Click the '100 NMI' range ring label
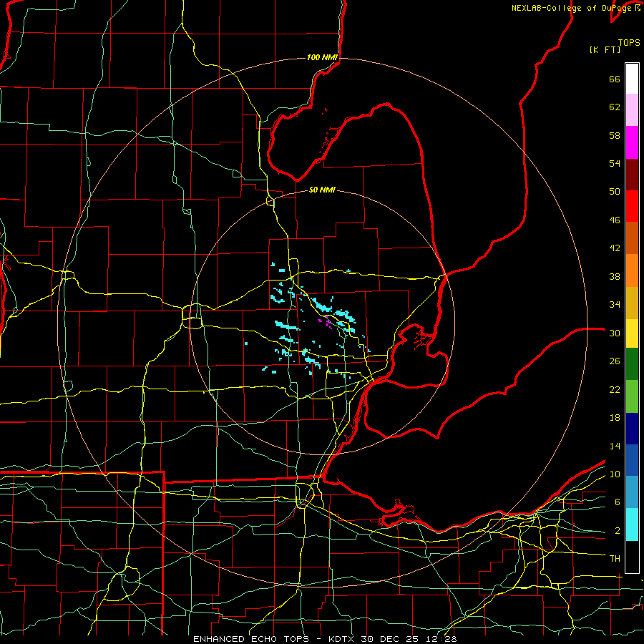This screenshot has width=644, height=644. pyautogui.click(x=322, y=57)
